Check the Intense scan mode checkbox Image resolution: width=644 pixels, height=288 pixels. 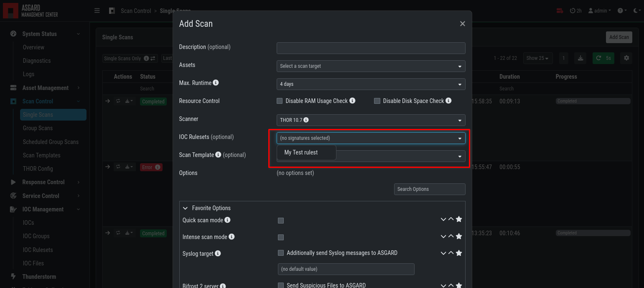pyautogui.click(x=281, y=237)
